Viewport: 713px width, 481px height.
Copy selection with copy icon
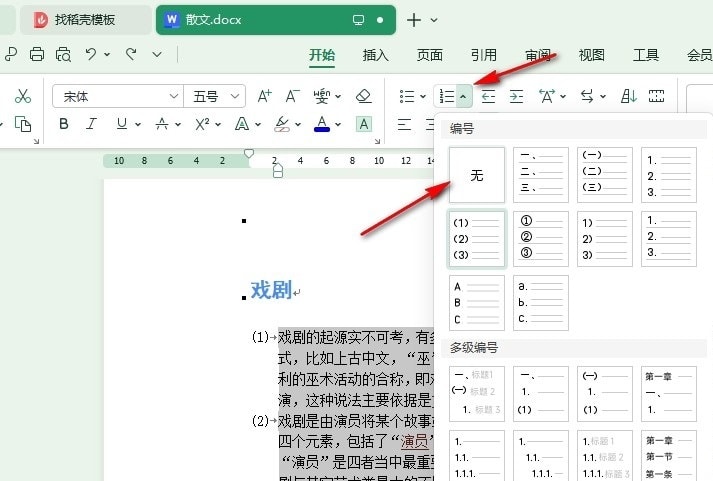pyautogui.click(x=23, y=124)
